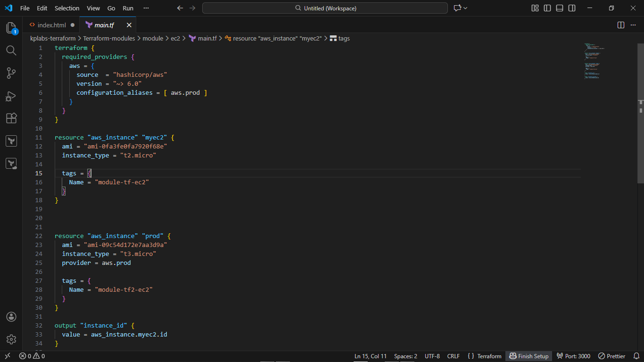Open the Manage settings gear
The height and width of the screenshot is (362, 644).
pos(11,339)
